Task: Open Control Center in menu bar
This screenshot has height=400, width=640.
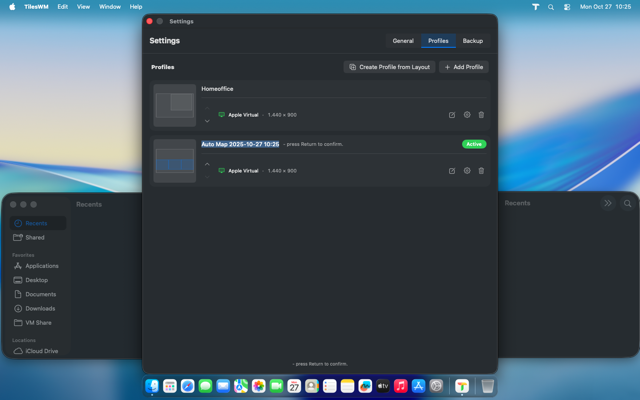Action: [567, 7]
